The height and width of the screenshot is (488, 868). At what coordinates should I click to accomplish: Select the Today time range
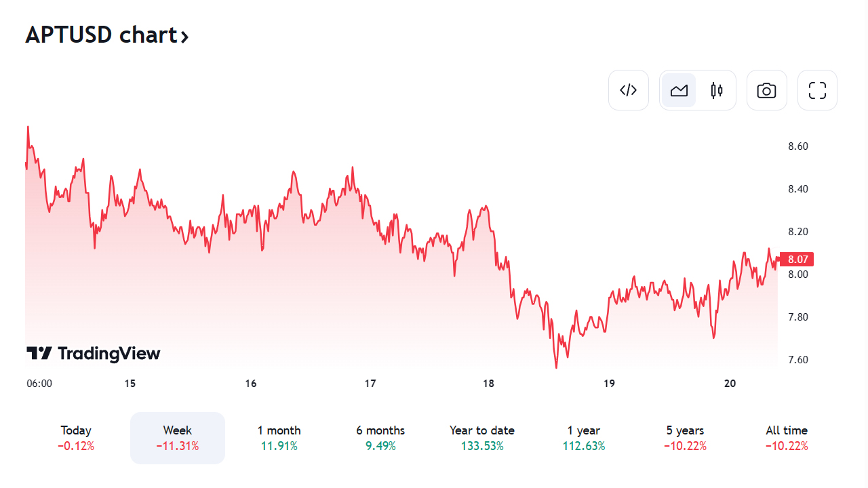click(x=76, y=438)
